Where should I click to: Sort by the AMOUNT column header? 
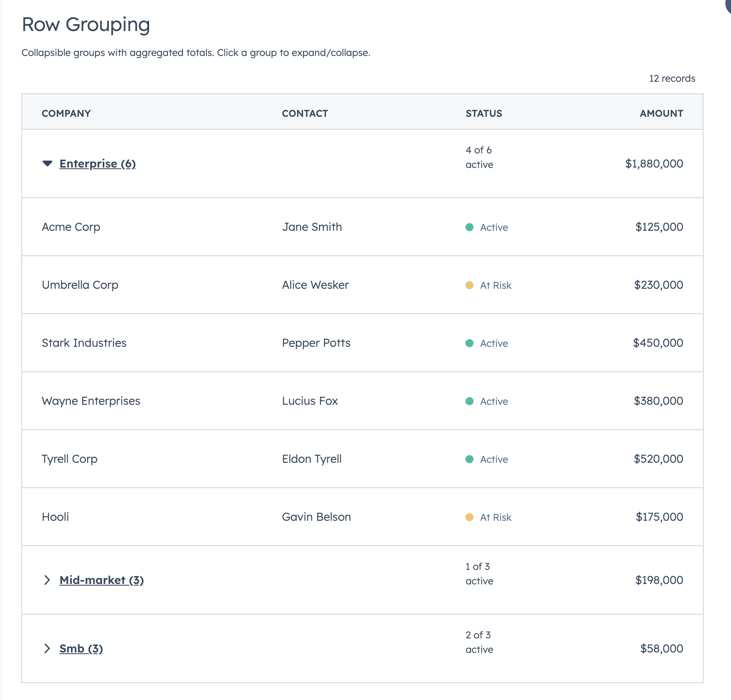coord(660,113)
